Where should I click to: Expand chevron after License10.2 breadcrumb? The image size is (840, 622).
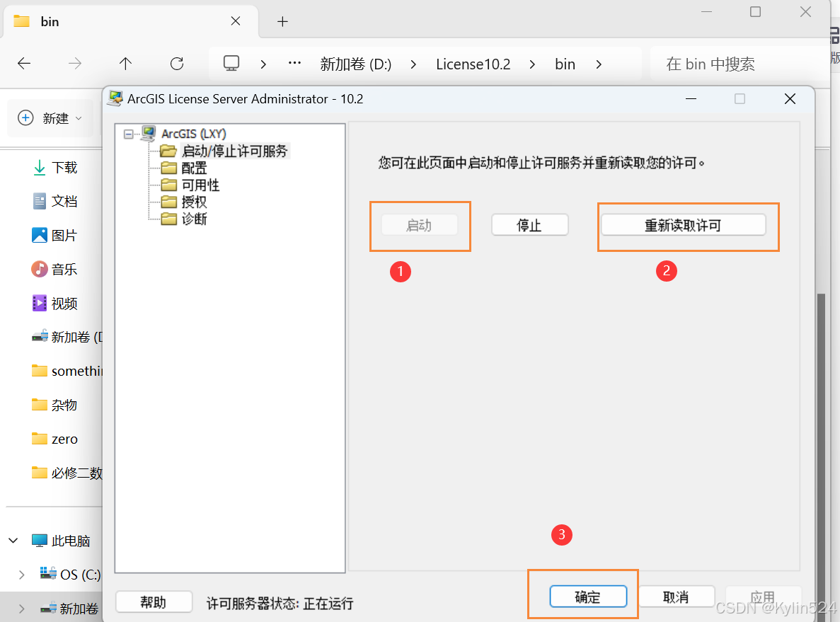pyautogui.click(x=532, y=64)
